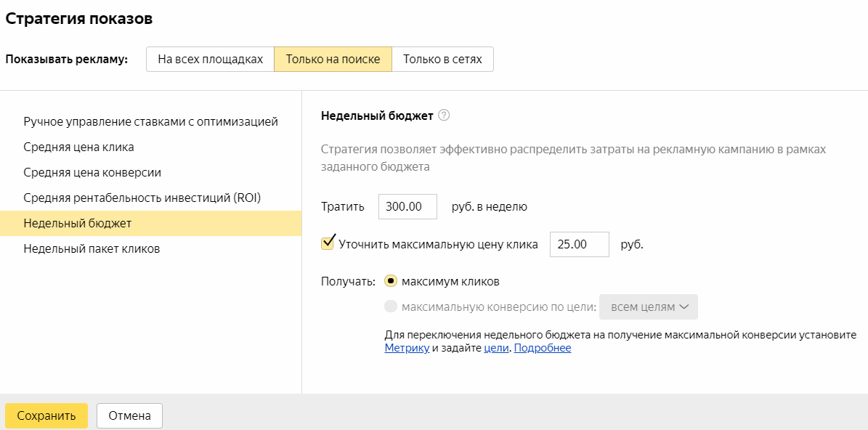Open the Подробнее link
868x430 pixels.
click(543, 348)
